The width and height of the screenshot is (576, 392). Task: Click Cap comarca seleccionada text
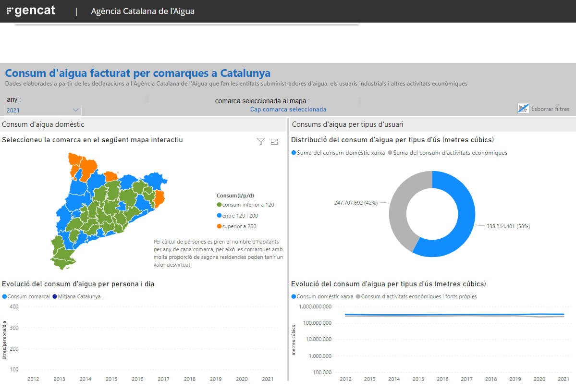[288, 109]
